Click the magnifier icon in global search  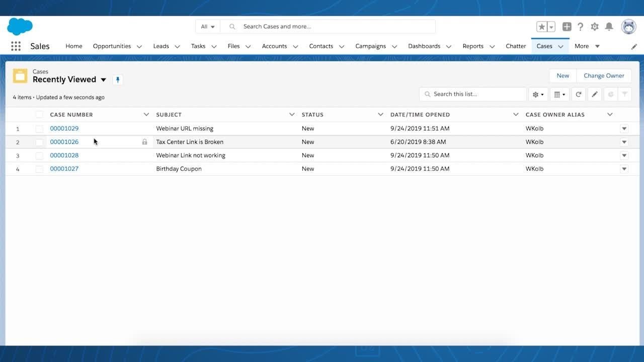point(232,27)
